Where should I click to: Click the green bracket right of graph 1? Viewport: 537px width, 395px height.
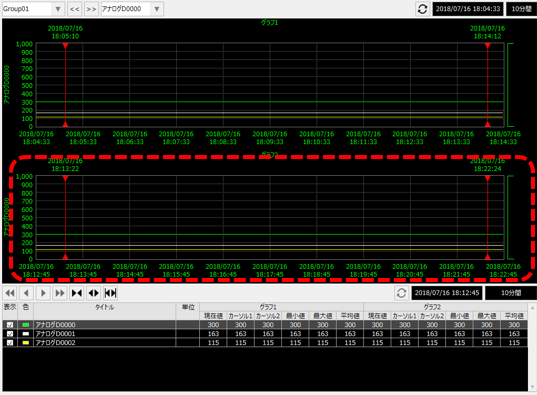[510, 85]
